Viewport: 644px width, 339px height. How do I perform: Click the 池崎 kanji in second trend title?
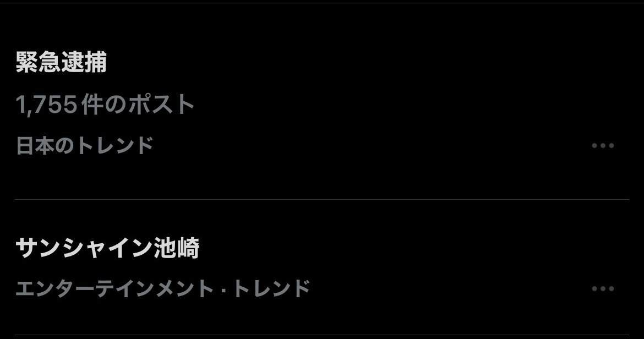click(177, 248)
